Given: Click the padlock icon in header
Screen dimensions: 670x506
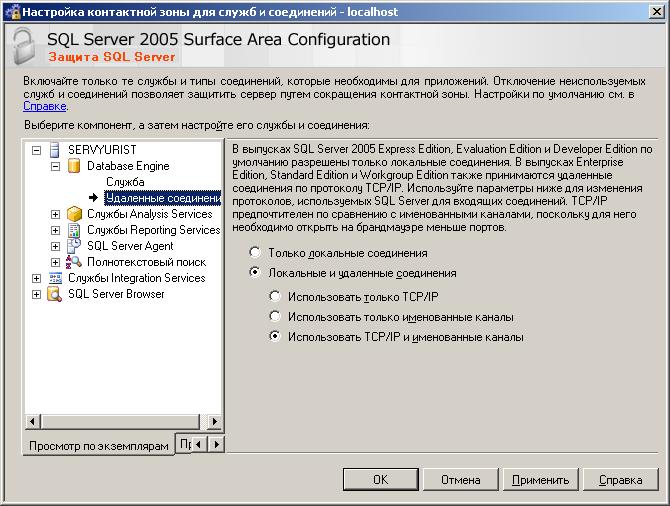Looking at the screenshot, I should coord(24,46).
